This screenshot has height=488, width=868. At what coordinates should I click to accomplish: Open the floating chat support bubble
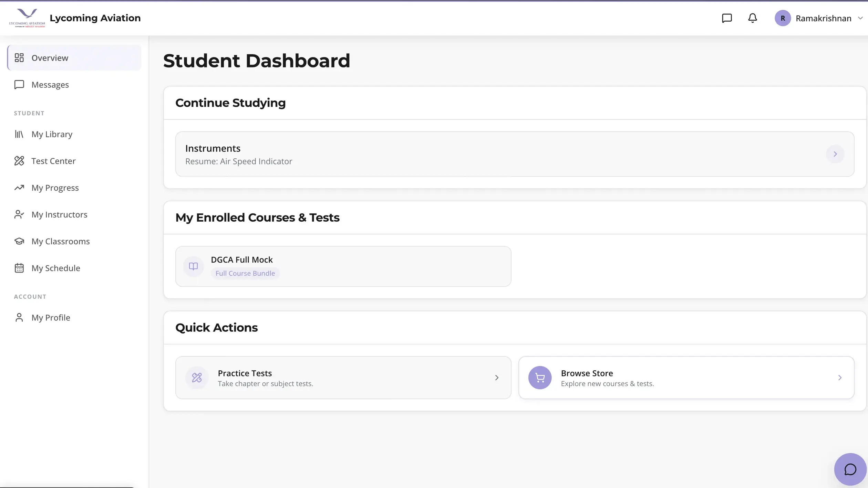click(x=850, y=469)
